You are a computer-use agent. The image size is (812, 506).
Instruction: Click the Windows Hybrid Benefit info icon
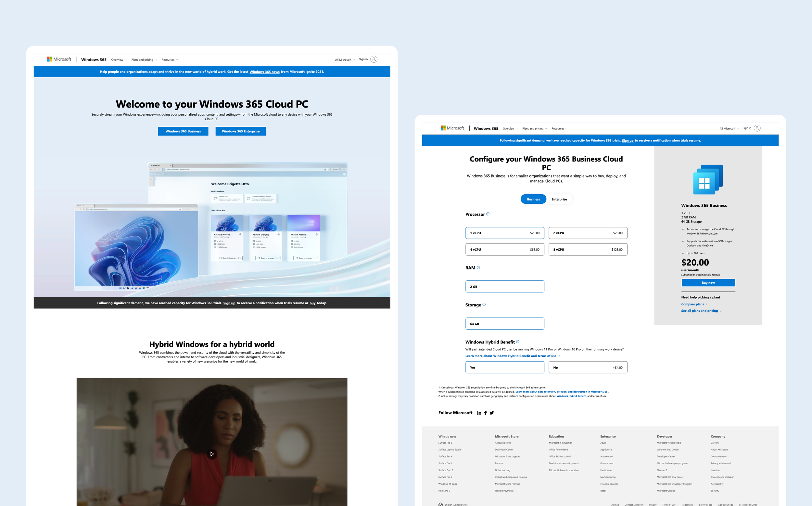click(518, 342)
